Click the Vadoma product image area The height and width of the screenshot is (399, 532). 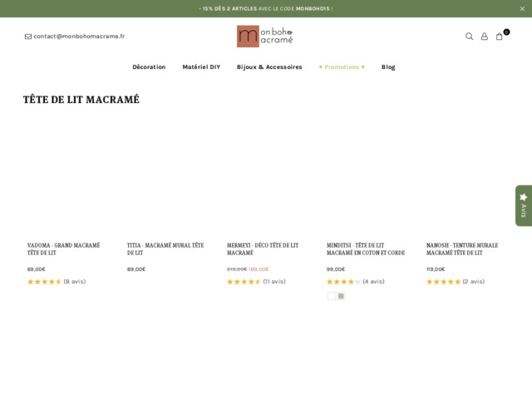66,179
